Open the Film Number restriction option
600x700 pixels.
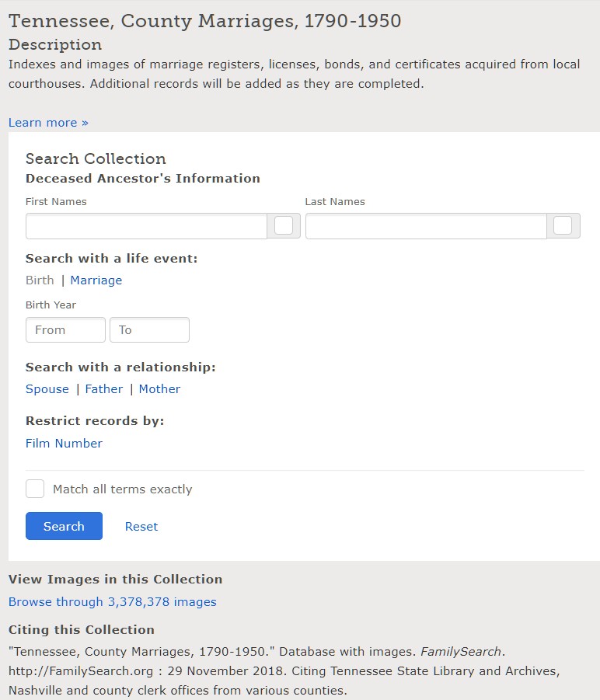64,444
